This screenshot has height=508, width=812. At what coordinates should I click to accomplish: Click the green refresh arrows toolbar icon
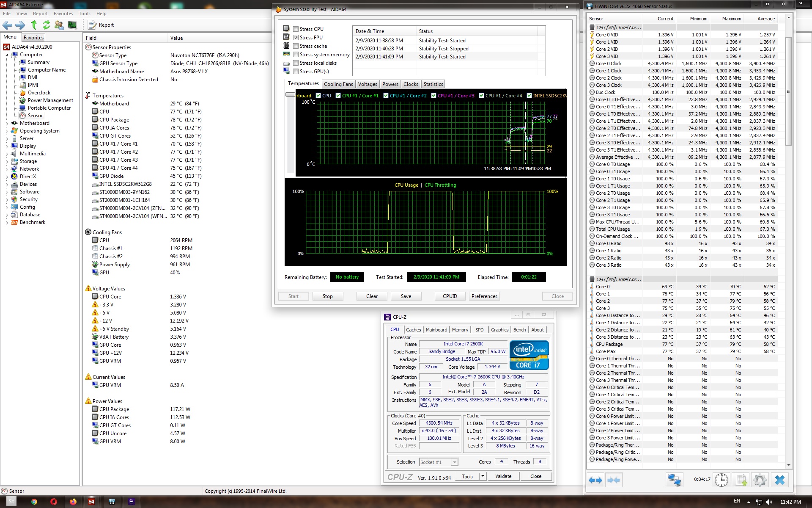point(46,25)
